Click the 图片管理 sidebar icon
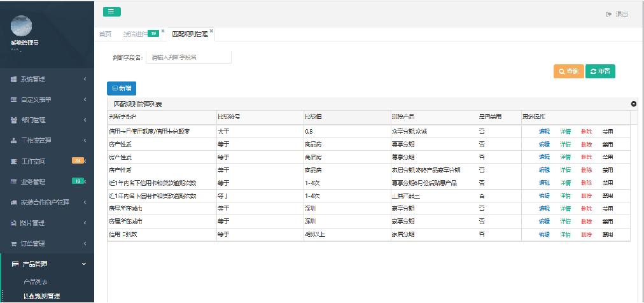 point(13,223)
